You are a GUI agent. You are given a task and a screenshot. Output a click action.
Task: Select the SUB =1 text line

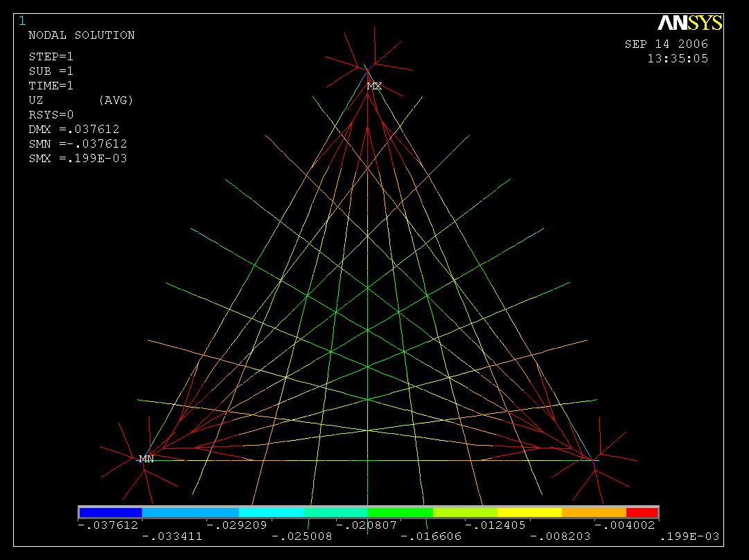pos(51,71)
